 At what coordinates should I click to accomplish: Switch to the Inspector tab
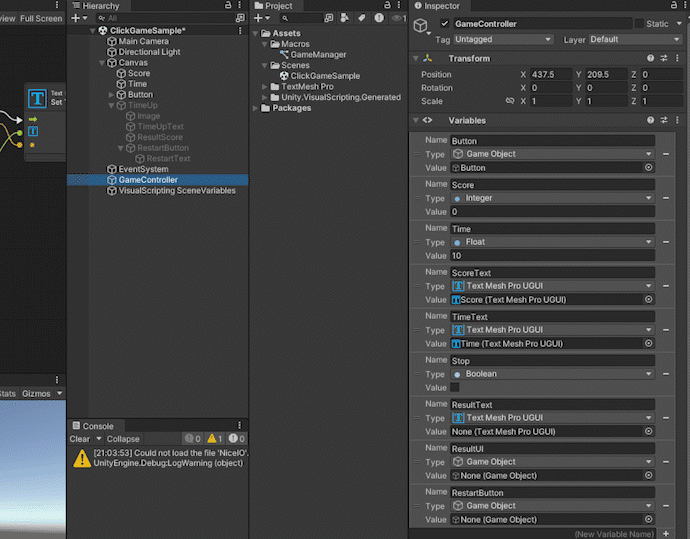tap(437, 6)
